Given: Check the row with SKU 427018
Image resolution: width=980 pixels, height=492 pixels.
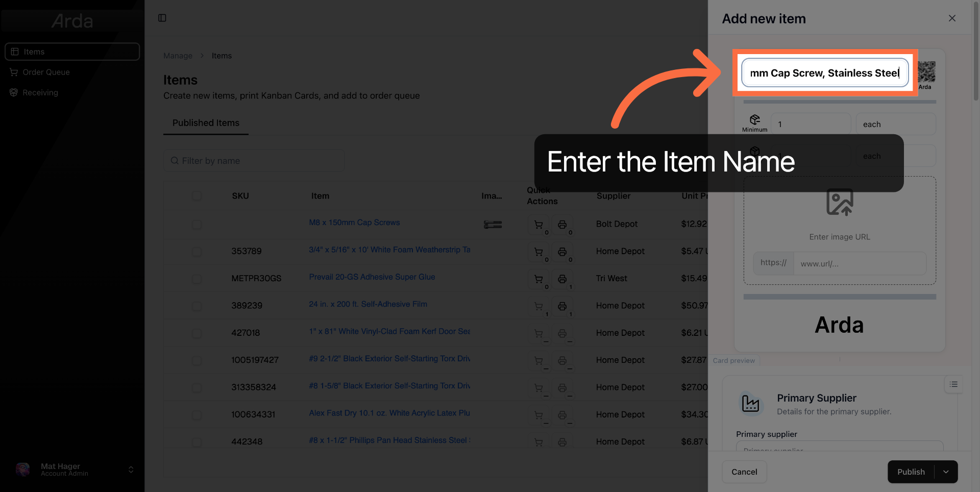Looking at the screenshot, I should coord(197,333).
